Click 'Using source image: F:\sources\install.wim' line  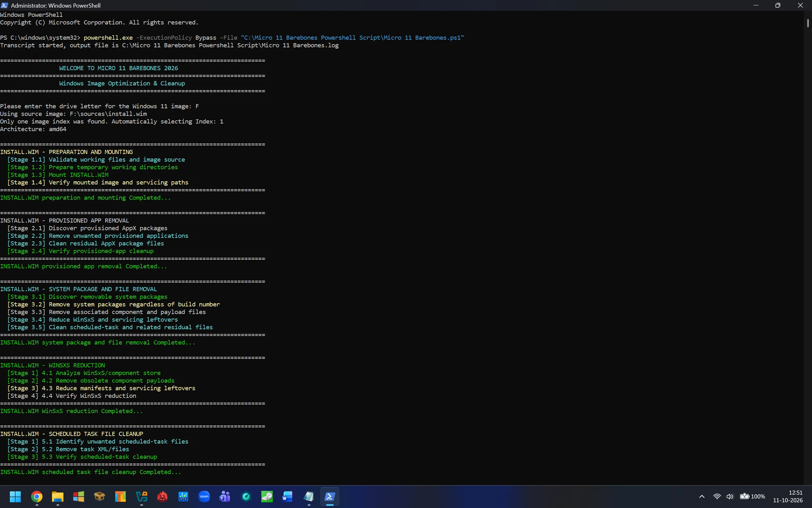click(74, 114)
